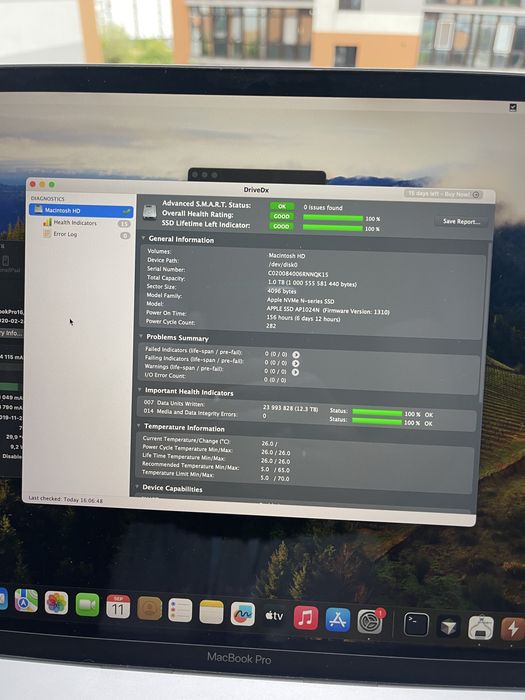Click GOOD badge for SSD Lifetime Left

coord(281,226)
